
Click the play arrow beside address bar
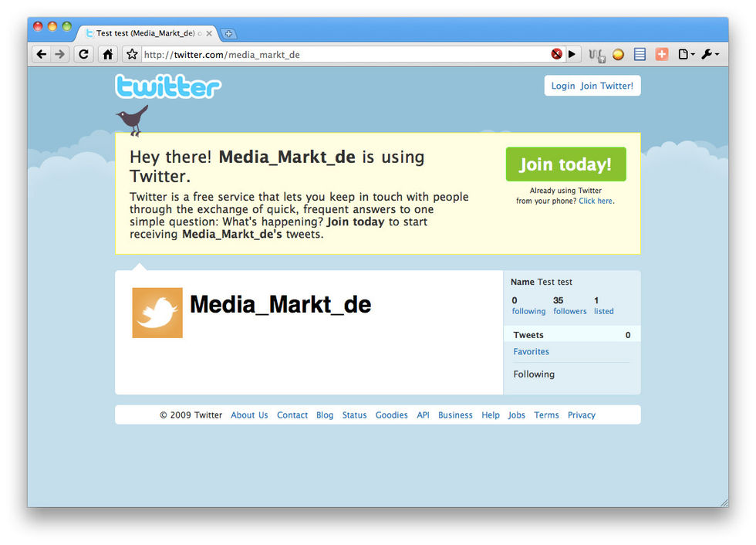click(572, 55)
